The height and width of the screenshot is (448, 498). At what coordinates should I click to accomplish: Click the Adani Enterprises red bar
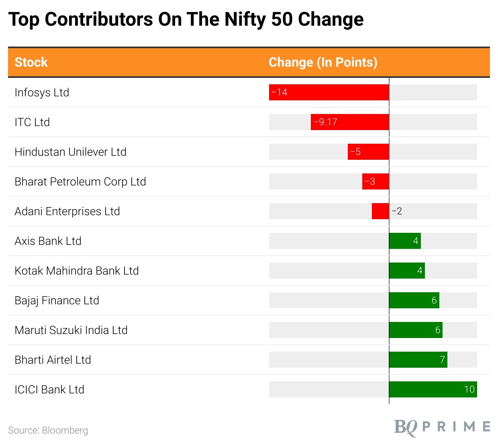[380, 211]
